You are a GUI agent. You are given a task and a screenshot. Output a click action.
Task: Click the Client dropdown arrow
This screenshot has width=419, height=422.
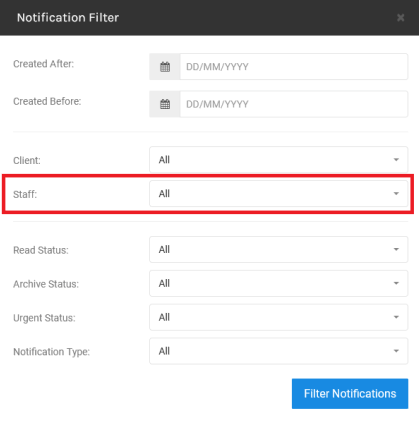coord(396,160)
